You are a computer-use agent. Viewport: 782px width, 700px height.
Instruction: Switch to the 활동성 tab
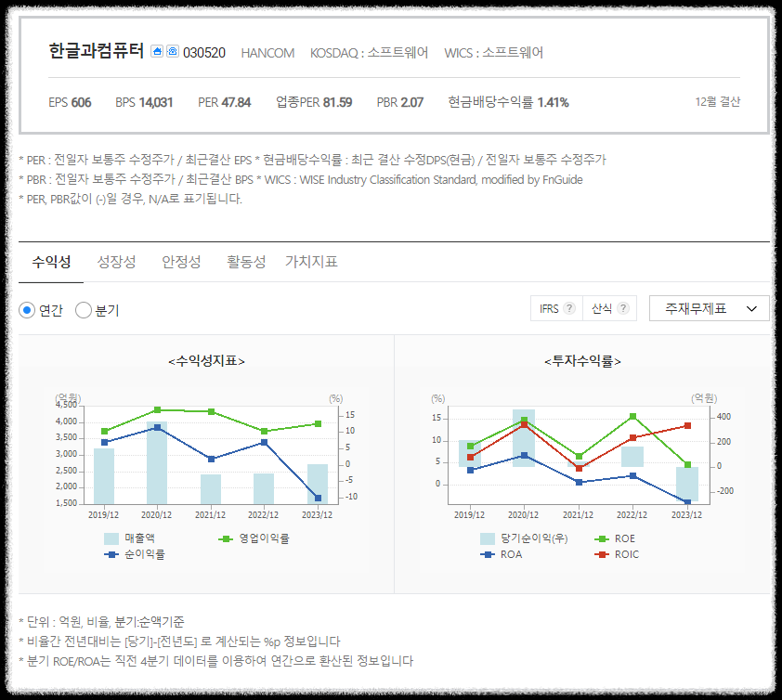[x=246, y=262]
